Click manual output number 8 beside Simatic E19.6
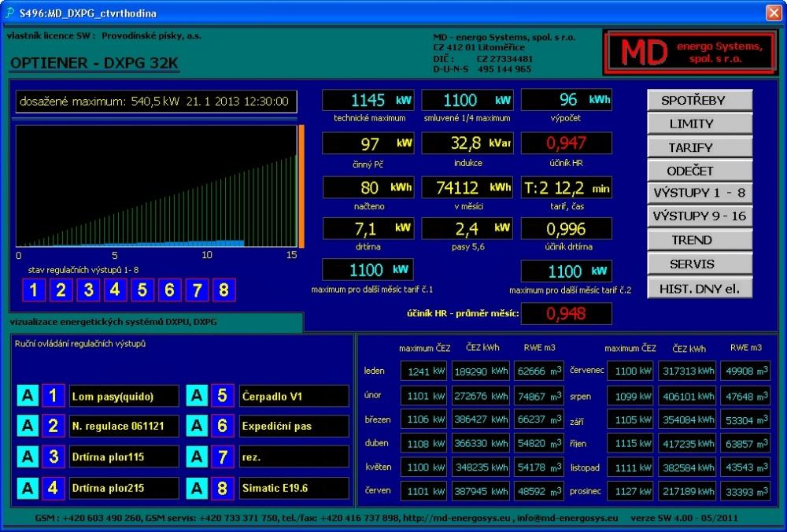 tap(223, 488)
